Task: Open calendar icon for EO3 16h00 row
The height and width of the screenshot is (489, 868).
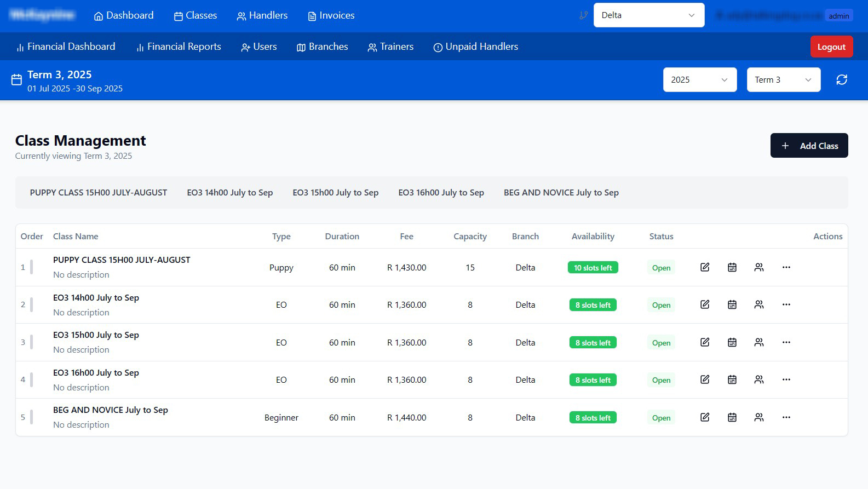Action: pyautogui.click(x=732, y=379)
